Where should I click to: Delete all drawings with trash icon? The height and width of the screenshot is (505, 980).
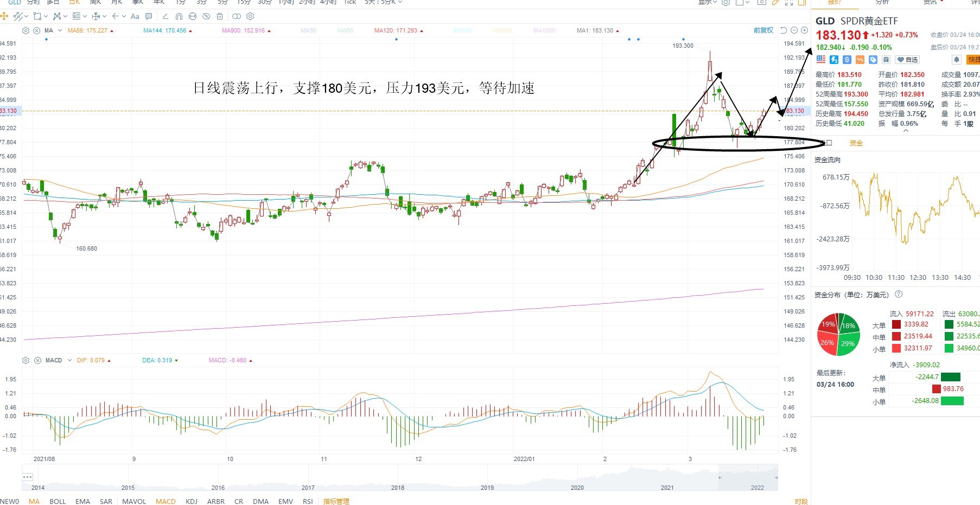(220, 16)
